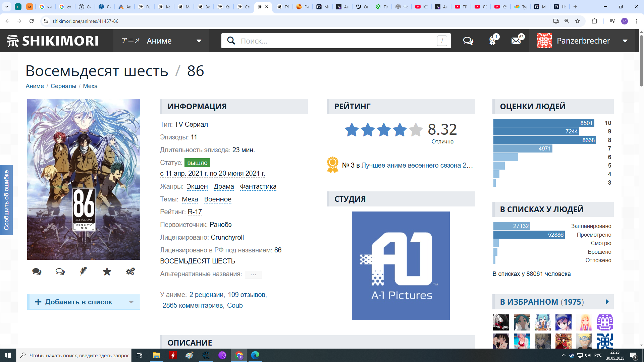Click the browser back arrow
This screenshot has height=362, width=644.
(7, 21)
